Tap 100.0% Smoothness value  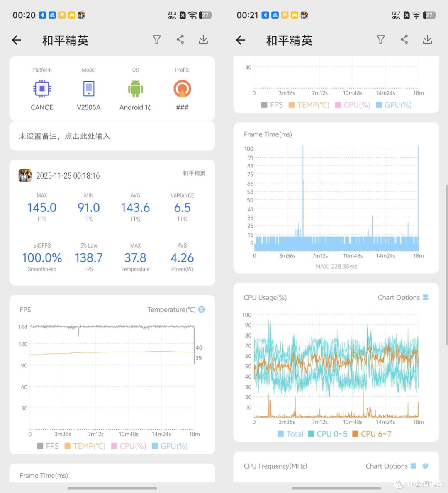[42, 257]
